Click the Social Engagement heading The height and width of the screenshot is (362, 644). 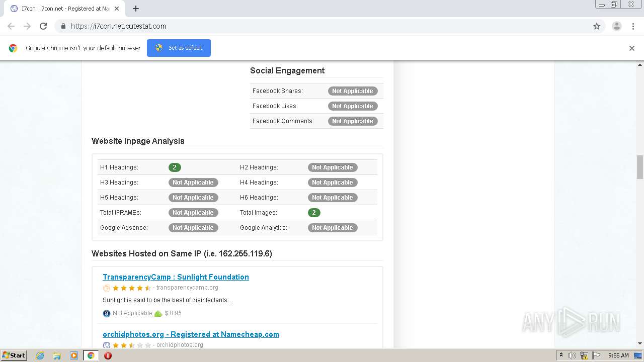click(x=287, y=71)
